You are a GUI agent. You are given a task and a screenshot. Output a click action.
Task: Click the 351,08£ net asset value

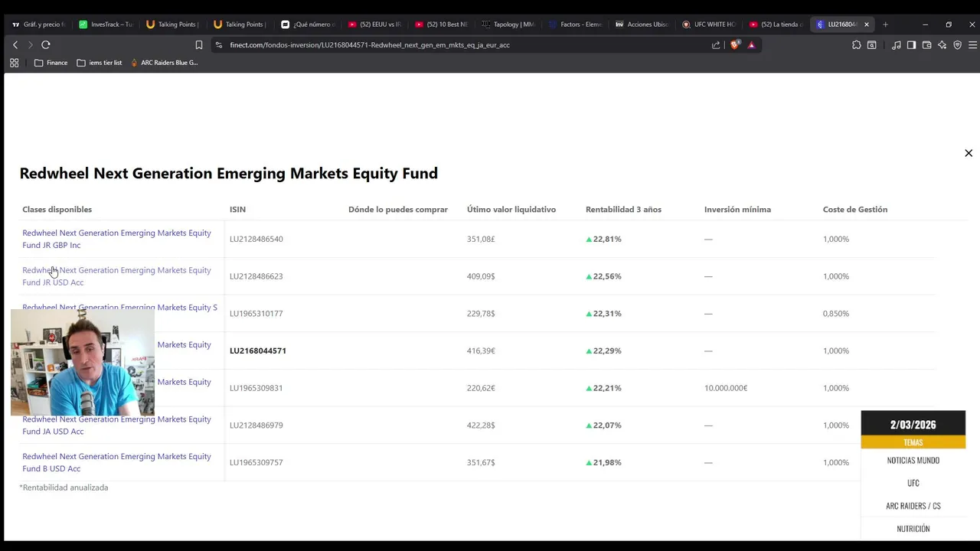point(481,240)
